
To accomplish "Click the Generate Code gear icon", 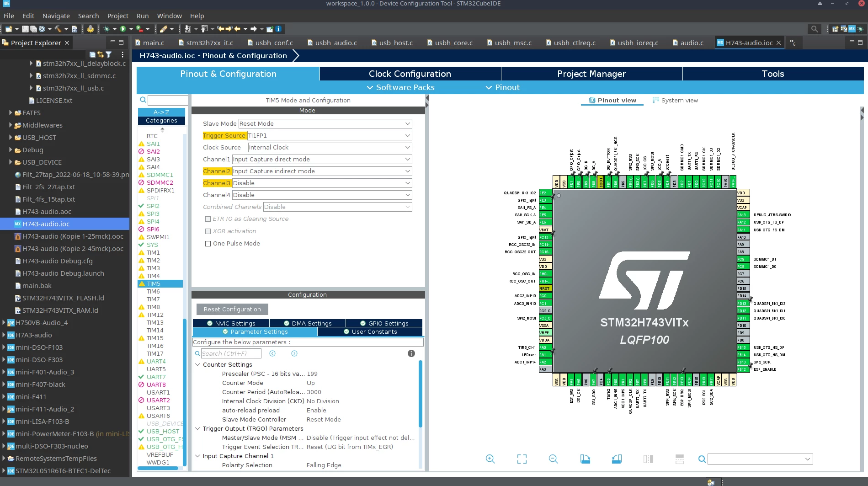I will click(90, 29).
